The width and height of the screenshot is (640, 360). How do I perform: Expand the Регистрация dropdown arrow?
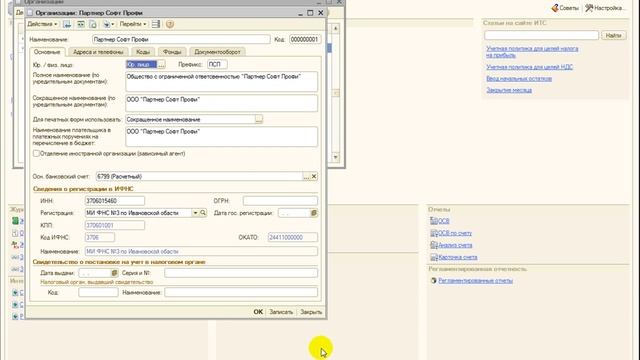[195, 213]
